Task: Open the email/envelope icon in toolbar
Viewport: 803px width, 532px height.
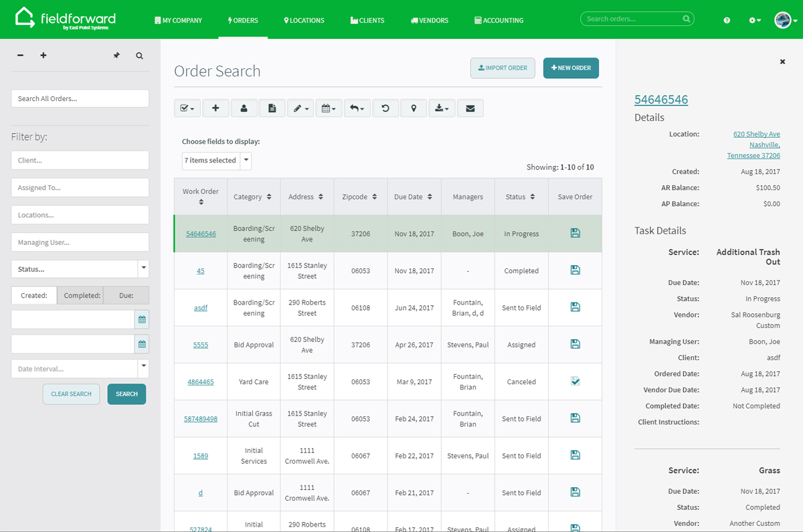Action: (470, 108)
